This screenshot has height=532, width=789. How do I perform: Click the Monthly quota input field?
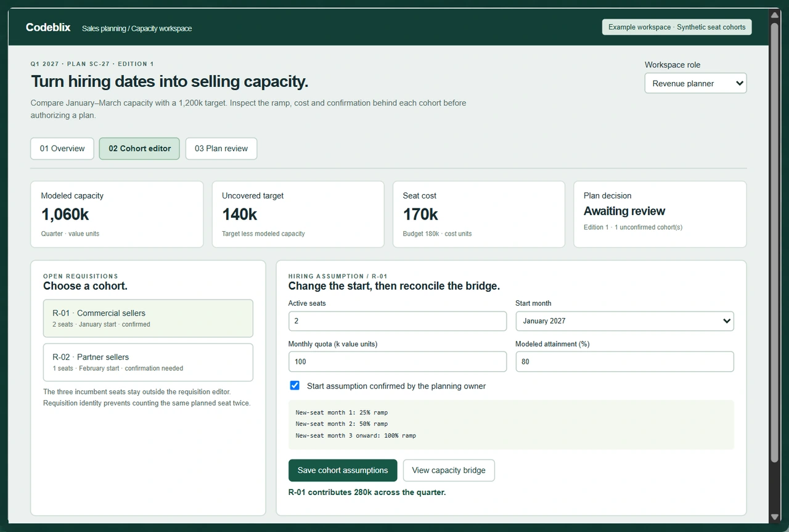click(398, 362)
